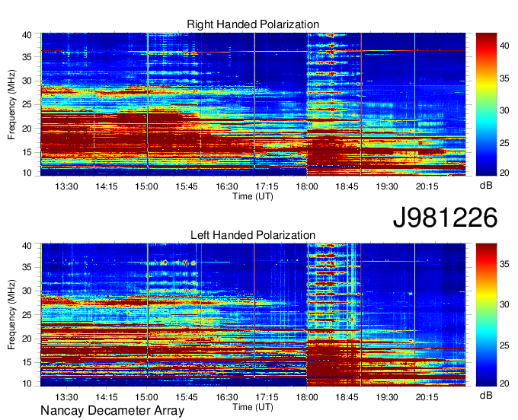
Task: Select the J981226 observation label
Action: 445,218
